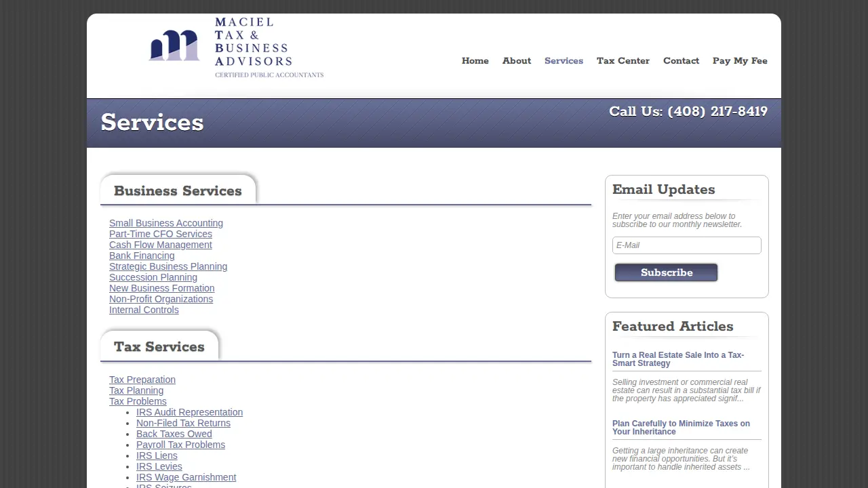Click the Call Us phone number
Screen dimensions: 868x488
pyautogui.click(x=688, y=112)
